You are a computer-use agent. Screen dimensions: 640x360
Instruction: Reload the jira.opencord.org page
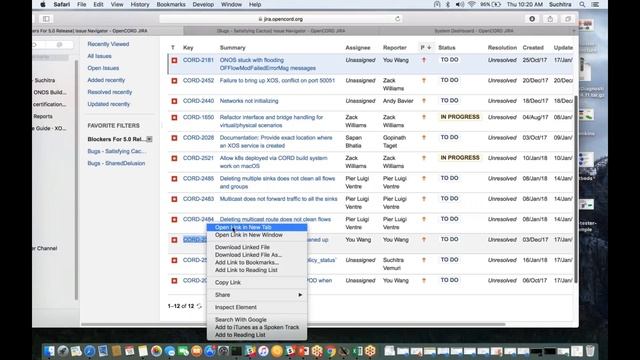coord(397,19)
